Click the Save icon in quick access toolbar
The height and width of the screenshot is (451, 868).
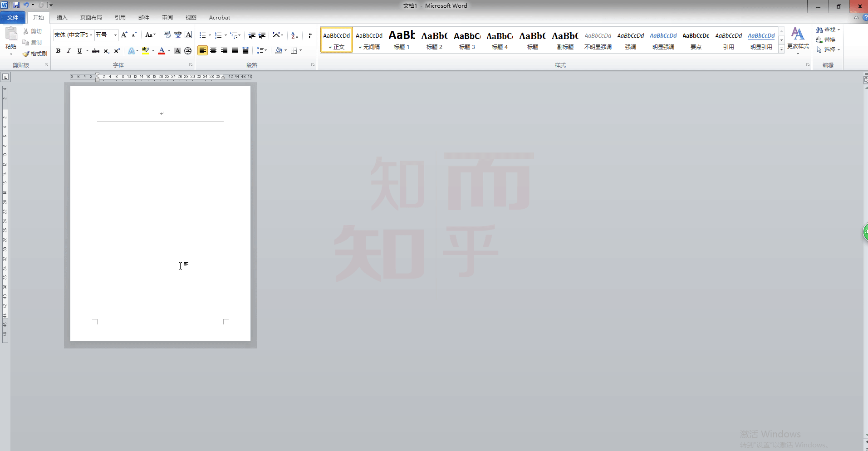click(16, 5)
